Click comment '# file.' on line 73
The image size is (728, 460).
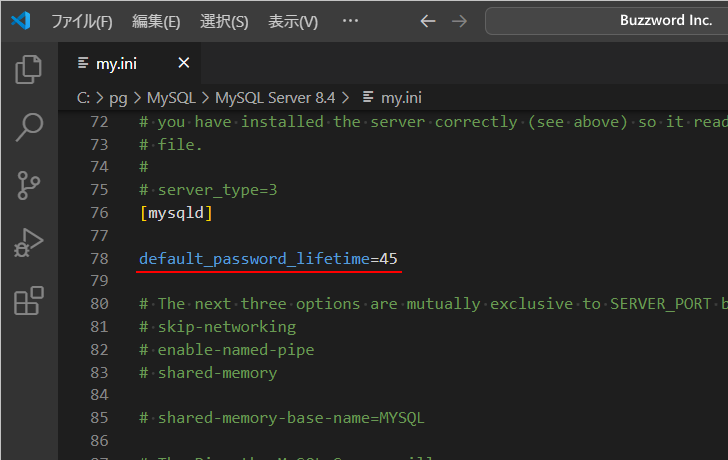(x=171, y=145)
